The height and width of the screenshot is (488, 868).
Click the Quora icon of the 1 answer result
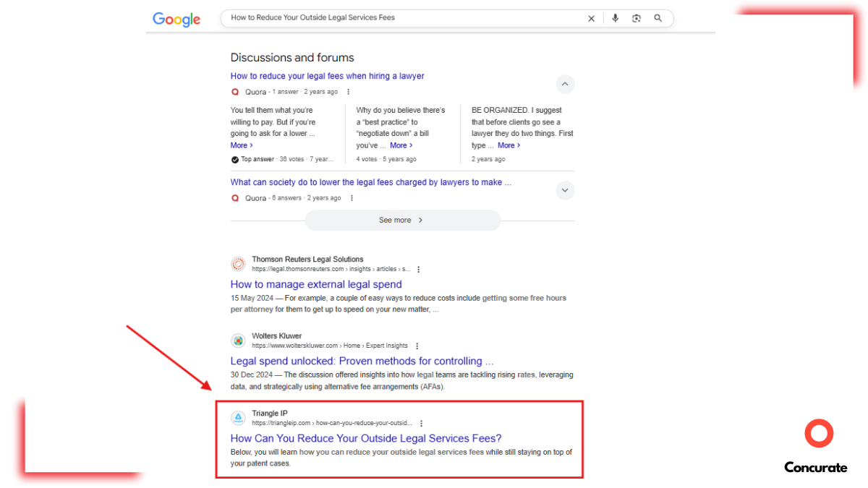[x=235, y=92]
